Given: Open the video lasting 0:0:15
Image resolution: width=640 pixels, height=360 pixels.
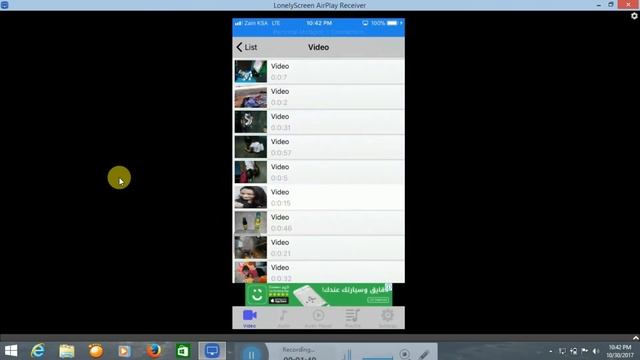Looking at the screenshot, I should [319, 197].
